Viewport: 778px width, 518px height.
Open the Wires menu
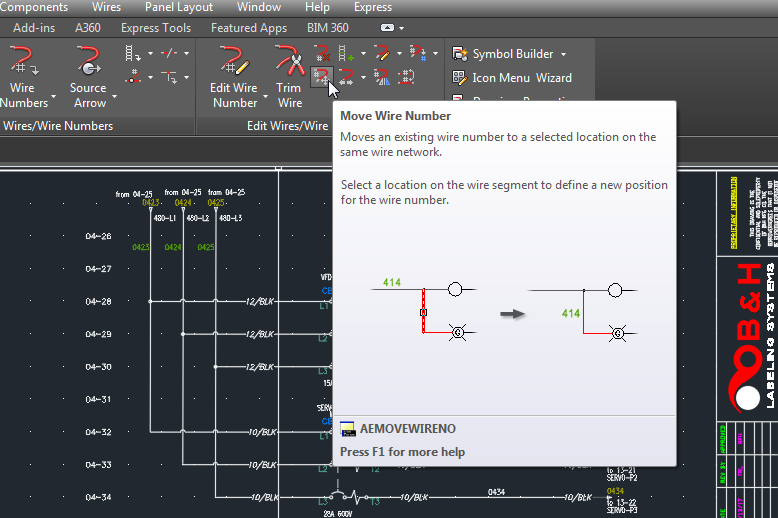(x=106, y=7)
